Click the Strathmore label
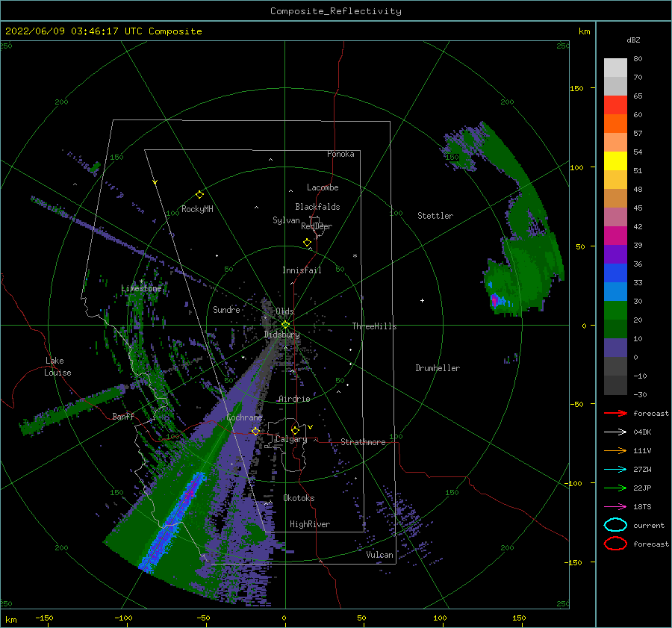The height and width of the screenshot is (628, 672). 363,442
